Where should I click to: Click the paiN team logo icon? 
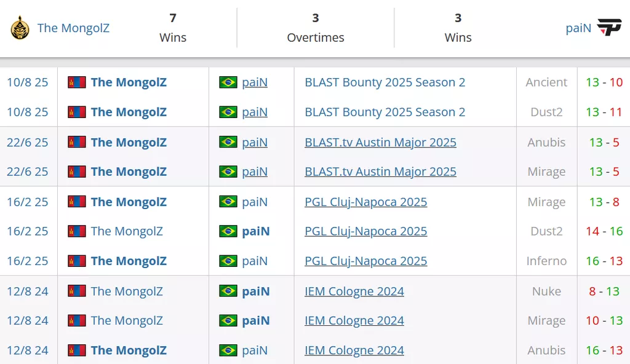(610, 28)
